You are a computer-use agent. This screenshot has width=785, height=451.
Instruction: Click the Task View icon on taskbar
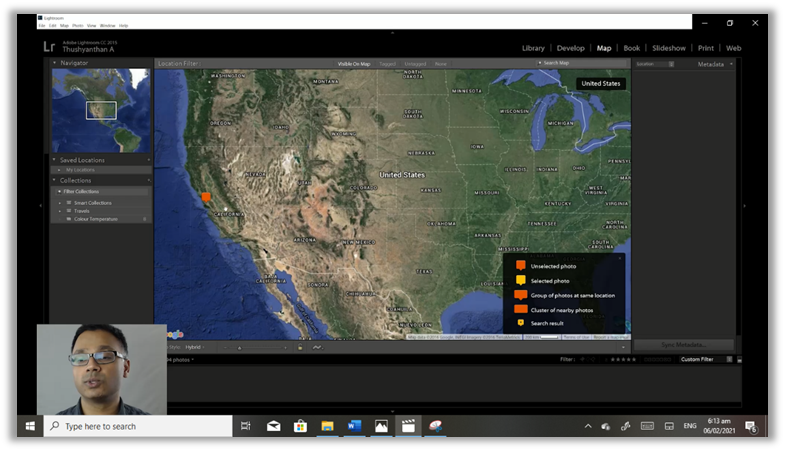246,426
